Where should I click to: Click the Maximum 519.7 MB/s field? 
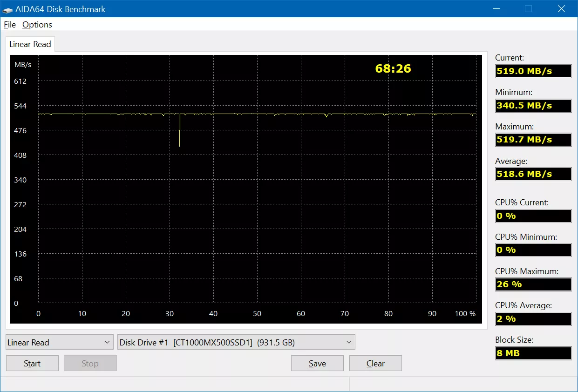[533, 140]
